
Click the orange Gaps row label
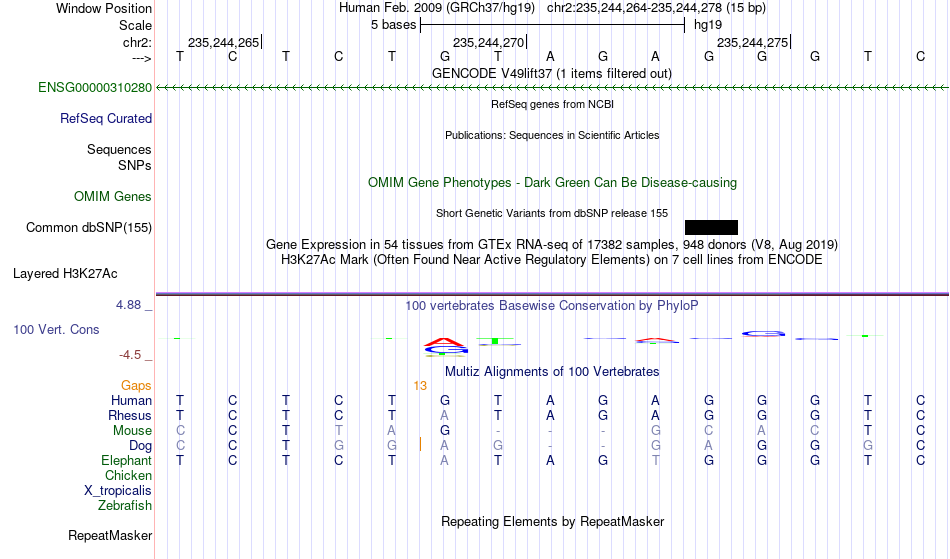136,385
